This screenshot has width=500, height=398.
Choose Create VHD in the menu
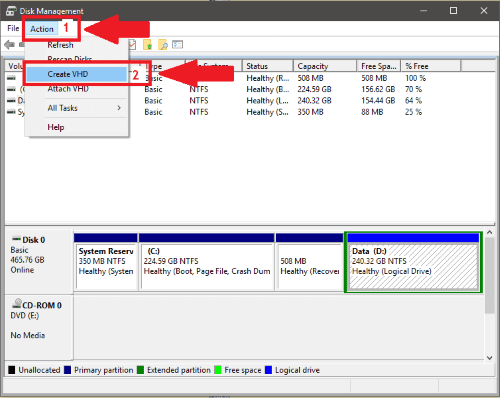coord(76,74)
